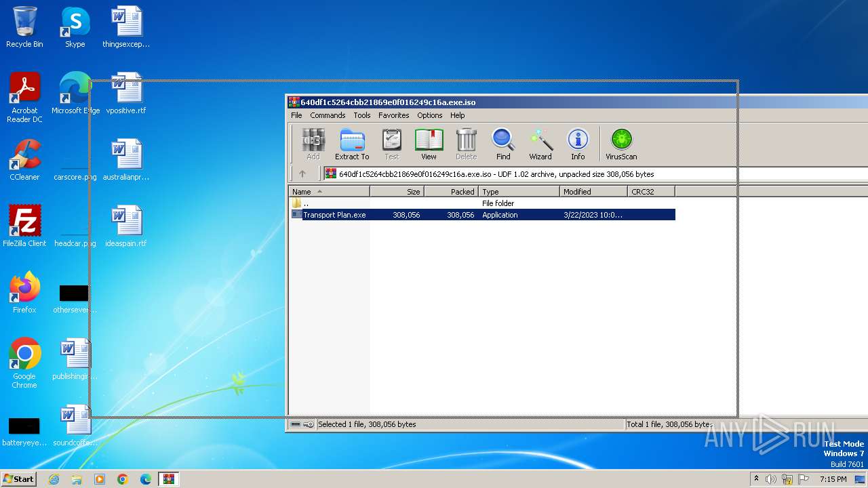
Task: Select the batteryeye desktop file
Action: click(x=24, y=431)
